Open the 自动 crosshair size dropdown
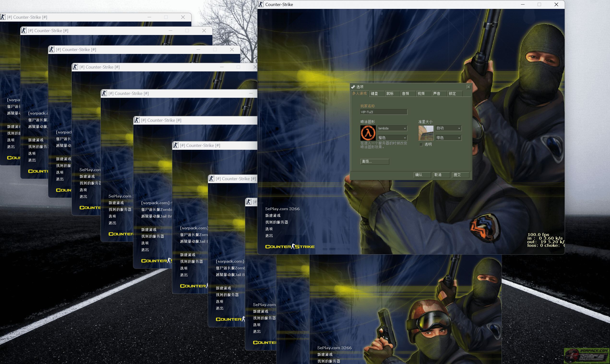Image resolution: width=610 pixels, height=364 pixels. 449,128
